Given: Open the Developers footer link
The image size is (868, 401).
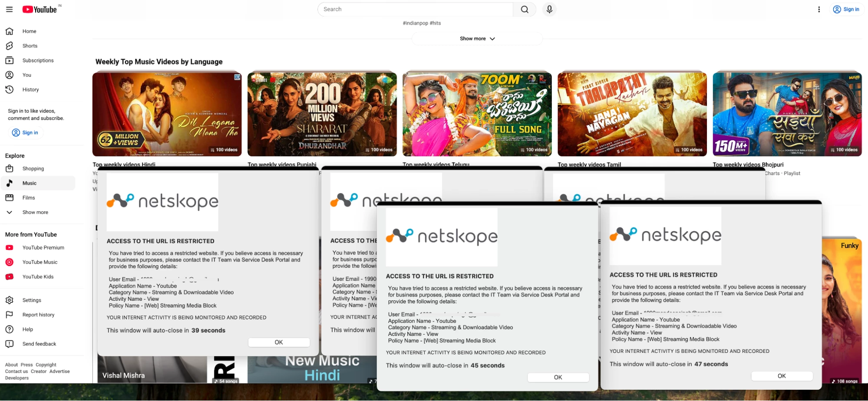Looking at the screenshot, I should tap(17, 378).
